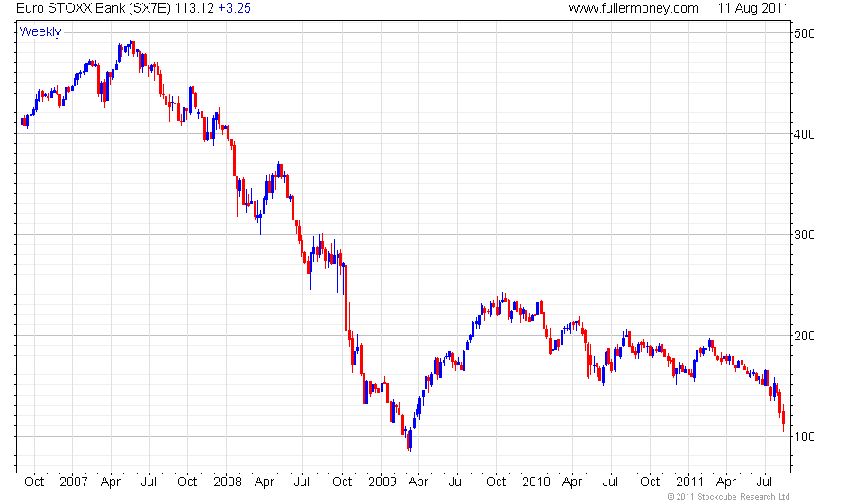Click the 11 Aug 2011 date
Screen dimensions: 864x504
pos(753,8)
